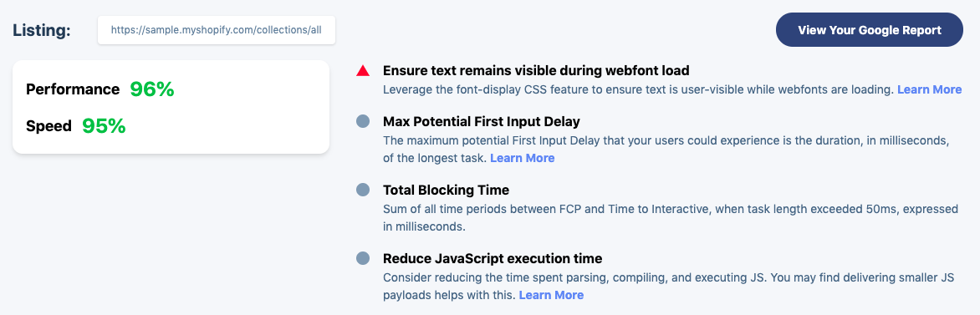Click gray dot beside Total Blocking Time
This screenshot has height=315, width=980.
(363, 190)
